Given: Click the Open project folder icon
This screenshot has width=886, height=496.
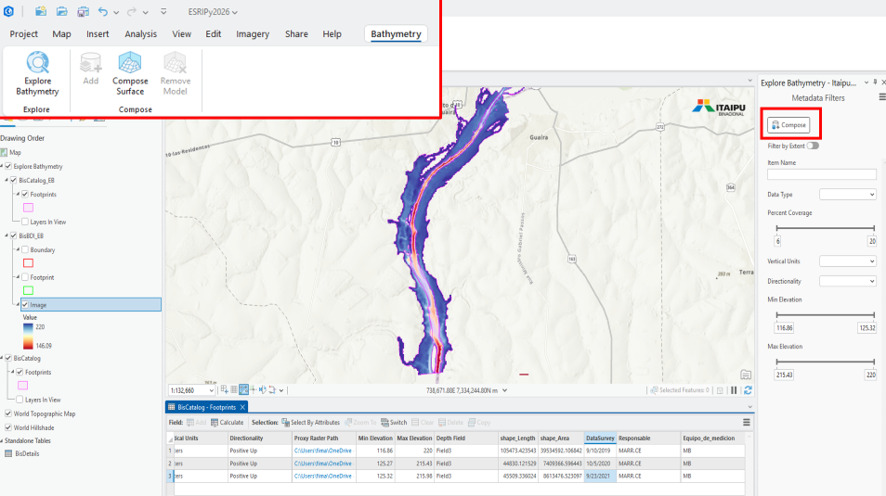Looking at the screenshot, I should click(x=62, y=11).
